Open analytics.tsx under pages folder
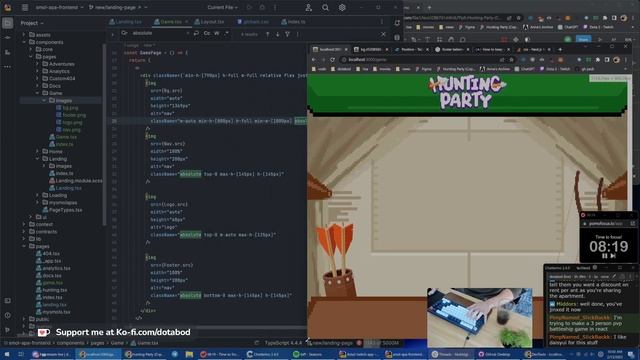The width and height of the screenshot is (640, 360). 53,268
